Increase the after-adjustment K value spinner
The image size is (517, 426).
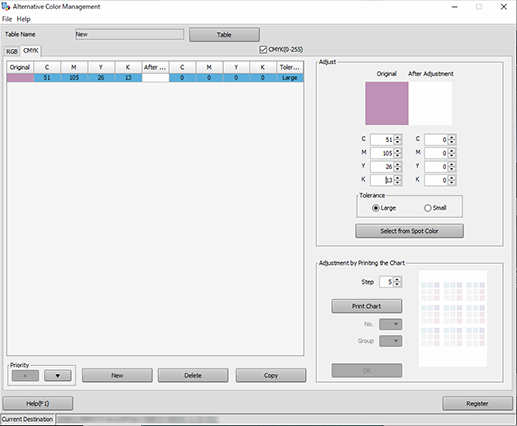coord(451,178)
